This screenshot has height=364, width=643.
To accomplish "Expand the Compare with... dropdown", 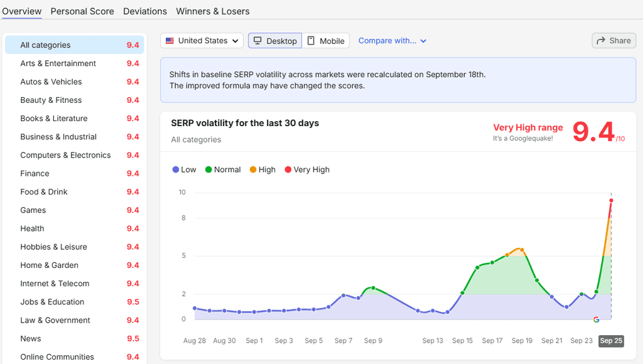I will click(392, 41).
